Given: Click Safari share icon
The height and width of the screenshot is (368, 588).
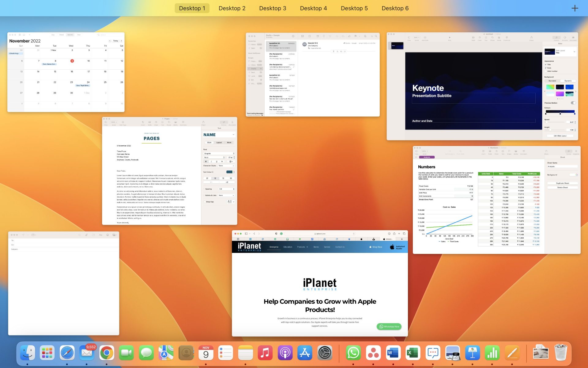Looking at the screenshot, I should point(394,234).
